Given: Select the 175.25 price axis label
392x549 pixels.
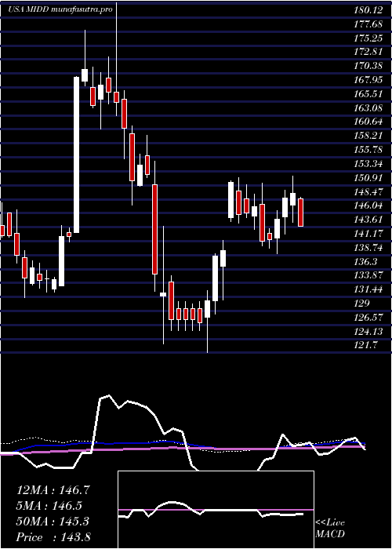Looking at the screenshot, I should click(x=368, y=38).
